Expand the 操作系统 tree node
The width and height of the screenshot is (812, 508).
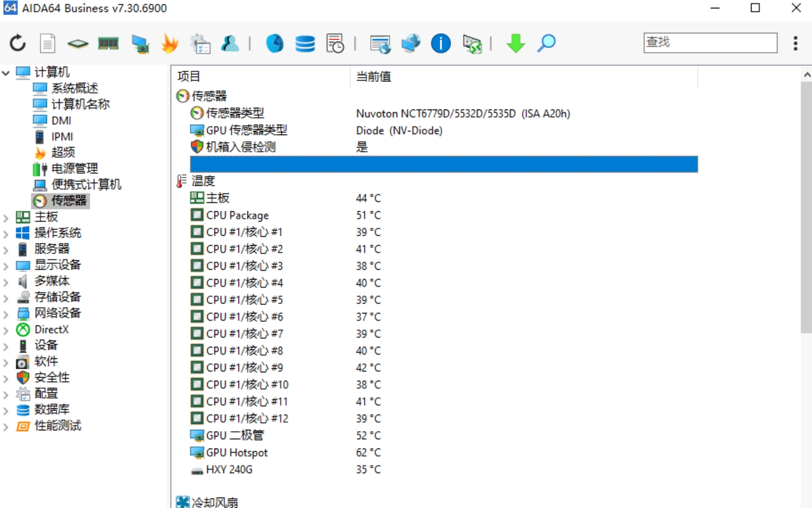[6, 234]
